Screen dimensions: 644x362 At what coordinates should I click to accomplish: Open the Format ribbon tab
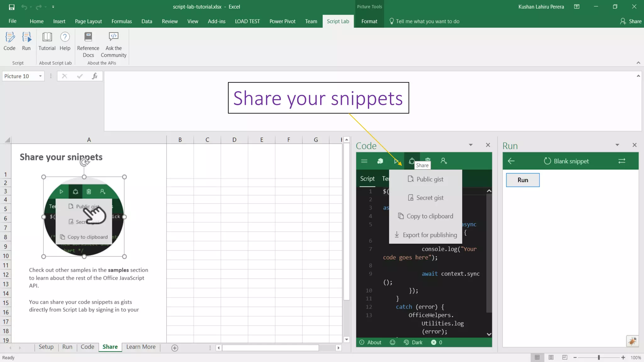[x=369, y=21]
